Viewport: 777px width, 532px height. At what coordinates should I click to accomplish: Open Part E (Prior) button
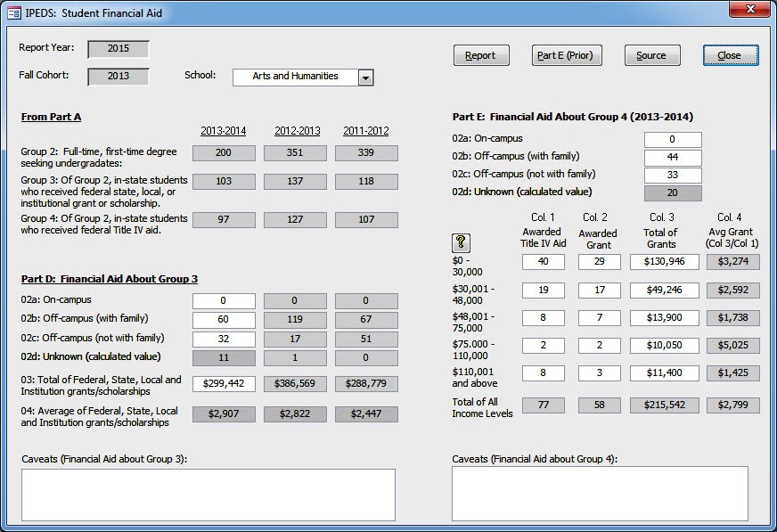(x=567, y=55)
